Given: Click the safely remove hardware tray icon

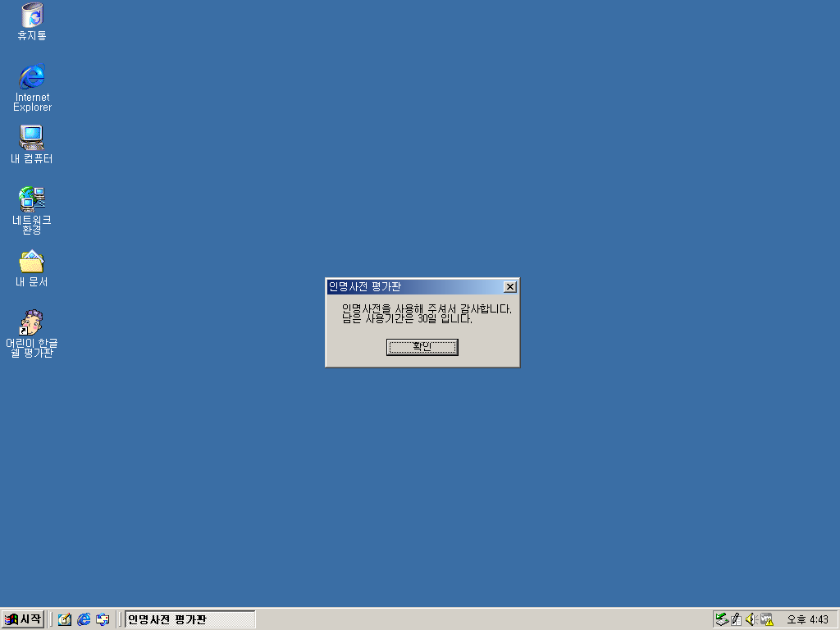Looking at the screenshot, I should 722,619.
